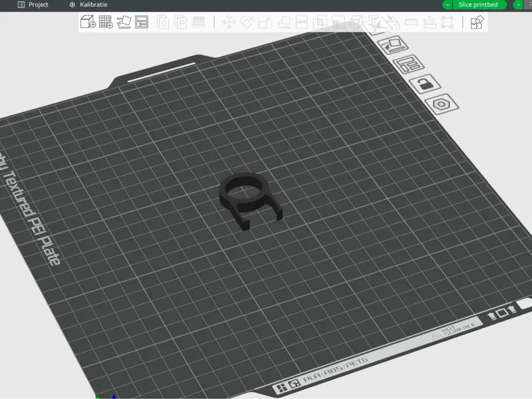
Task: Select the Rotate tool
Action: tap(247, 23)
